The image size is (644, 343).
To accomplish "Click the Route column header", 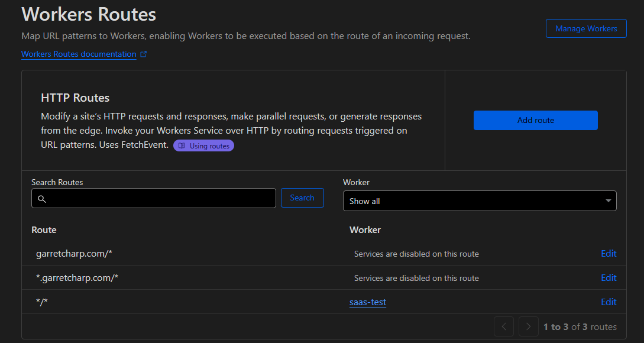I will pyautogui.click(x=44, y=229).
